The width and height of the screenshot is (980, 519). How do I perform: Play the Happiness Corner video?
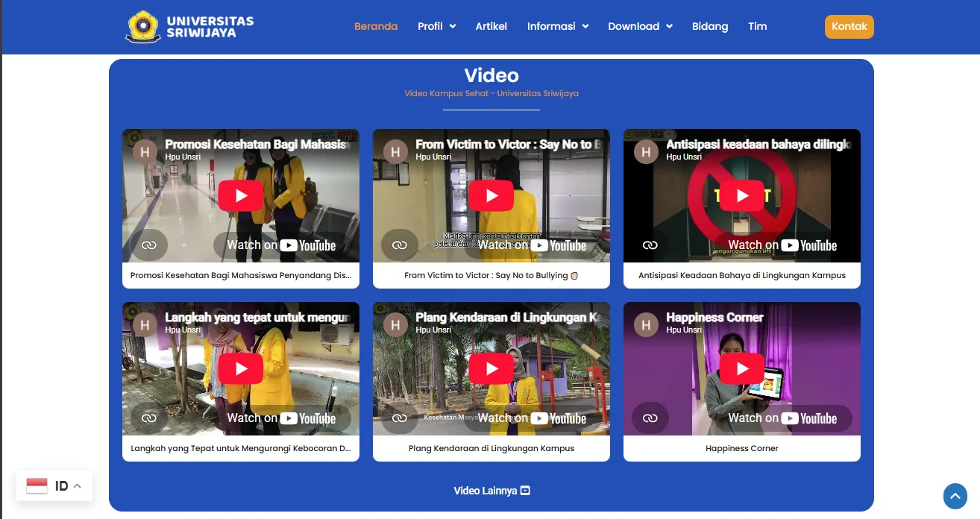(742, 369)
